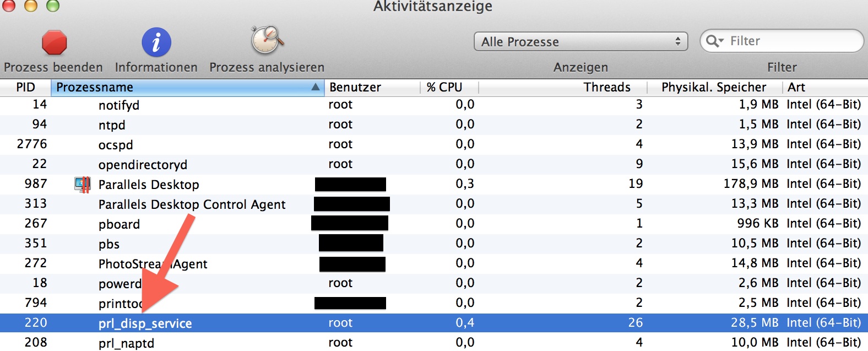
Task: Select the pbs process row
Action: 434,244
